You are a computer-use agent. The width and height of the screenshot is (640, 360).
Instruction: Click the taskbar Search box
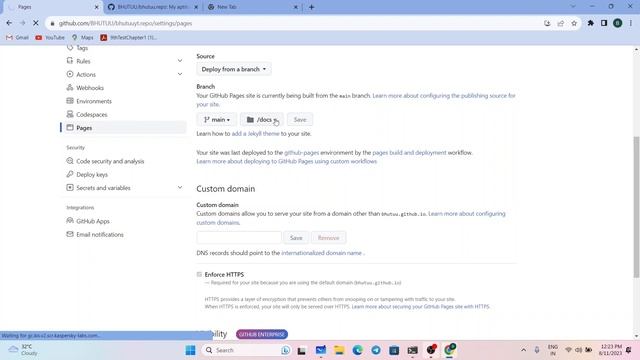(246, 350)
